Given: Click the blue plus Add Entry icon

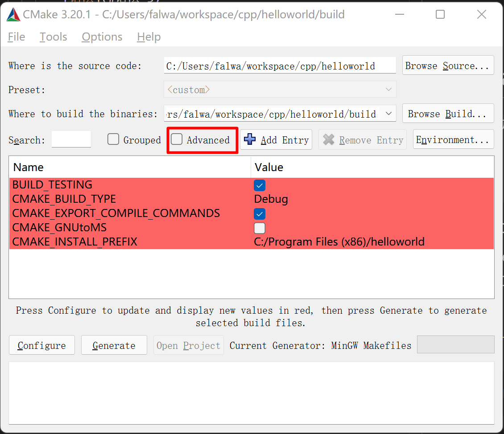Looking at the screenshot, I should pyautogui.click(x=250, y=139).
